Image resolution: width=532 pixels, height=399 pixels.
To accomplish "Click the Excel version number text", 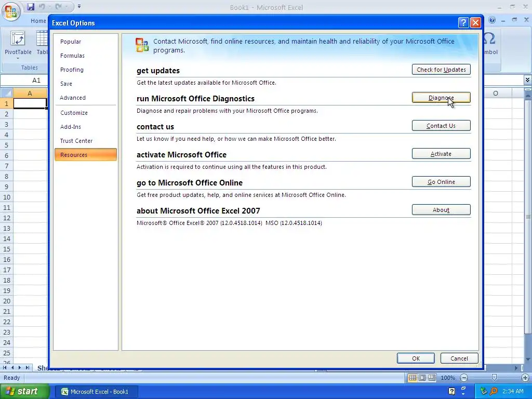I will point(229,223).
